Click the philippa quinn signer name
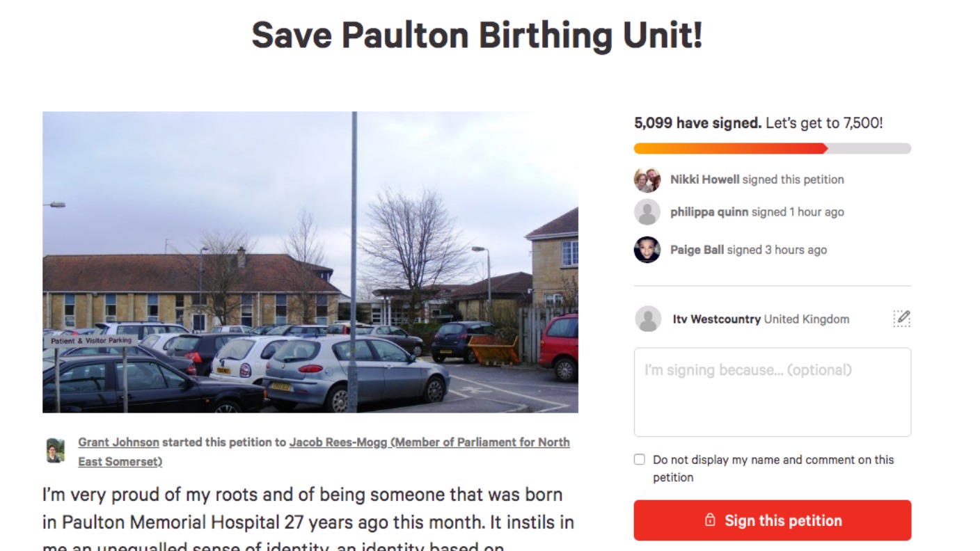 pos(709,212)
